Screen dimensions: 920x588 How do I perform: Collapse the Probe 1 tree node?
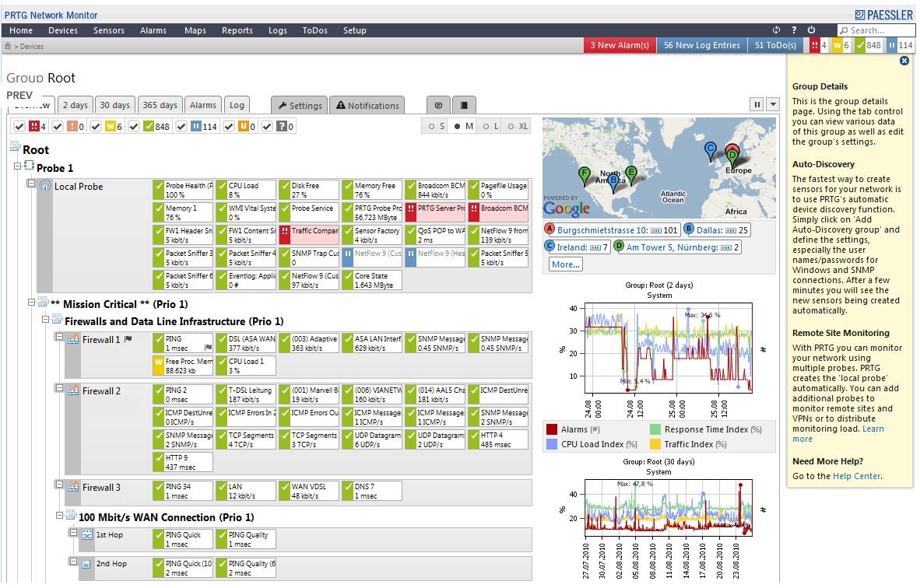point(16,167)
